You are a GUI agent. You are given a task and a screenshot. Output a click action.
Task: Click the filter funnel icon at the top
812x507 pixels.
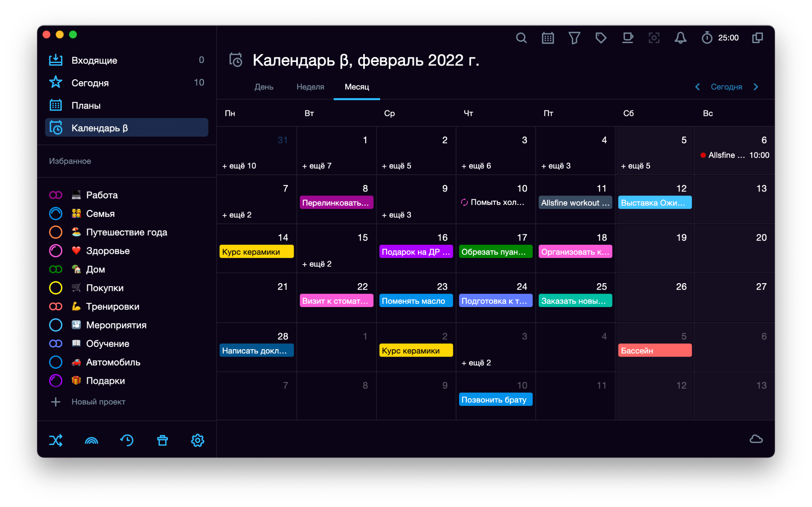(574, 38)
